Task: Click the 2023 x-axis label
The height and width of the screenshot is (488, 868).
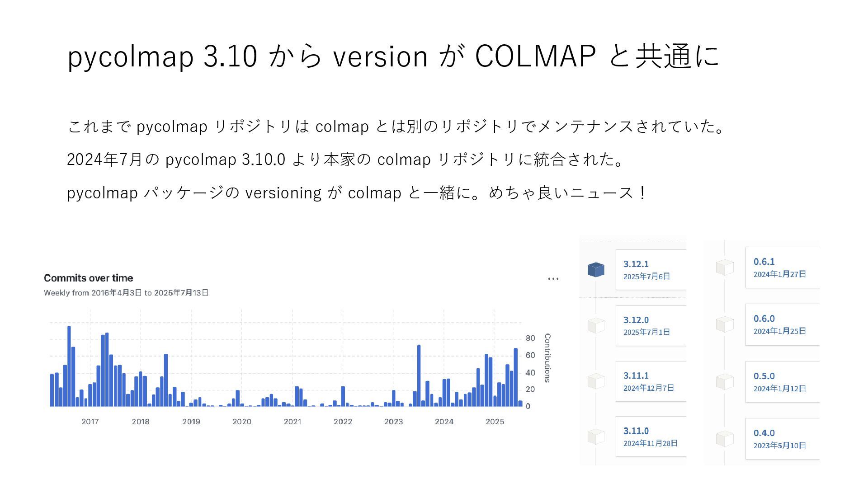Action: click(393, 422)
